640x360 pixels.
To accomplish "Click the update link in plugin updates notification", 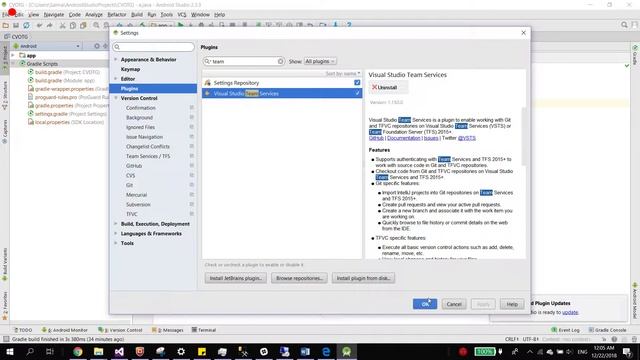I will pos(570,312).
